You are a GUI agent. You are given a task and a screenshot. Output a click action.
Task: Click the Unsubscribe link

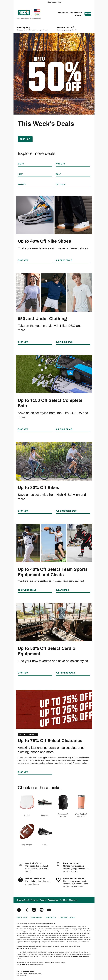click(x=51, y=917)
